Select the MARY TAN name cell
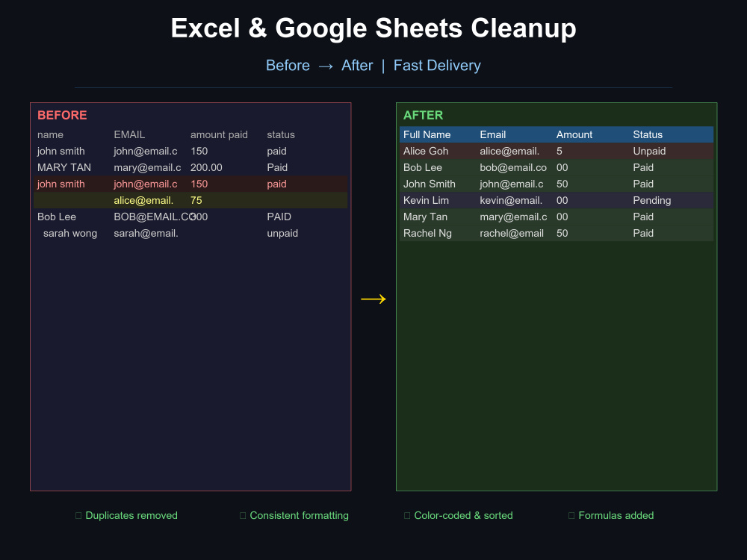The height and width of the screenshot is (560, 747). coord(64,167)
